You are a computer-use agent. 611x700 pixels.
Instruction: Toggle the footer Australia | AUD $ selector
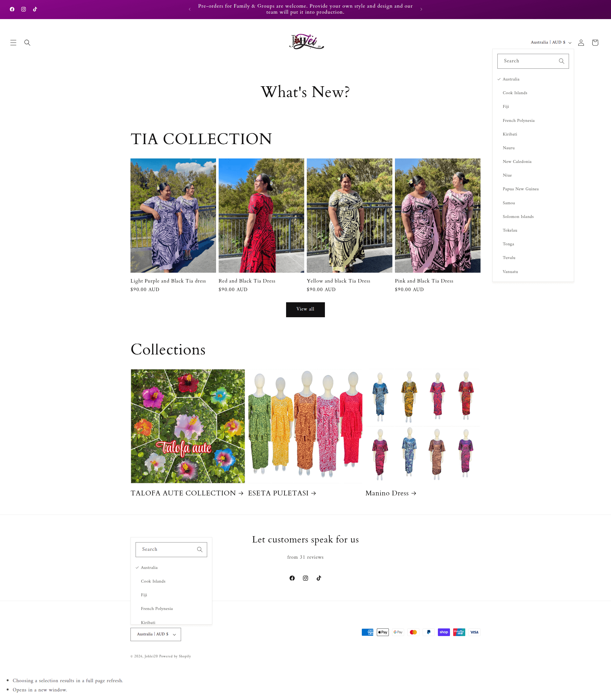point(156,634)
